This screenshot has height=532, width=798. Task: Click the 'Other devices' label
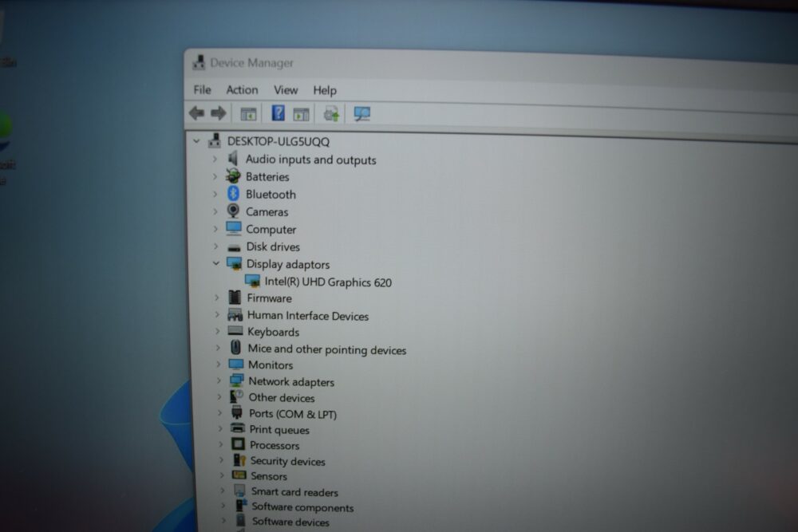(x=282, y=398)
